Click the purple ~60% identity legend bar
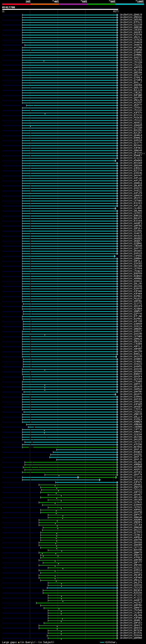This screenshot has width=146, height=644. coord(73,4)
